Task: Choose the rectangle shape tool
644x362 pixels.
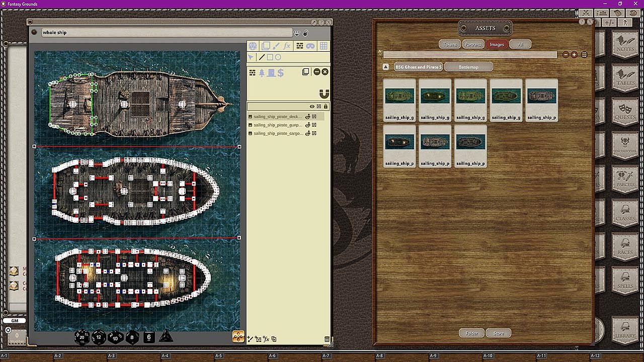Action: (270, 57)
